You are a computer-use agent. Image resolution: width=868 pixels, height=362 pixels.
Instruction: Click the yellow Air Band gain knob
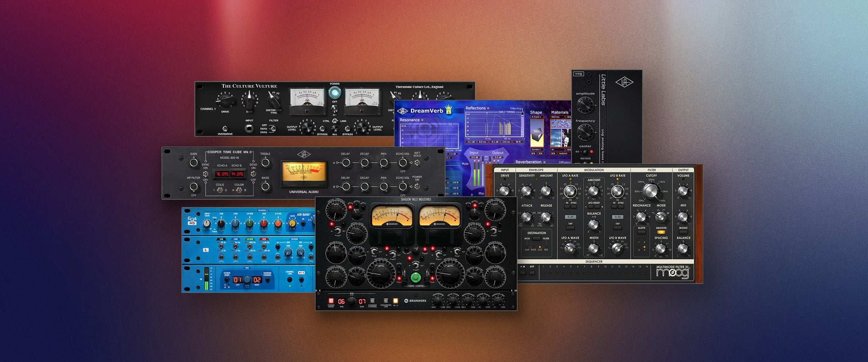click(292, 223)
